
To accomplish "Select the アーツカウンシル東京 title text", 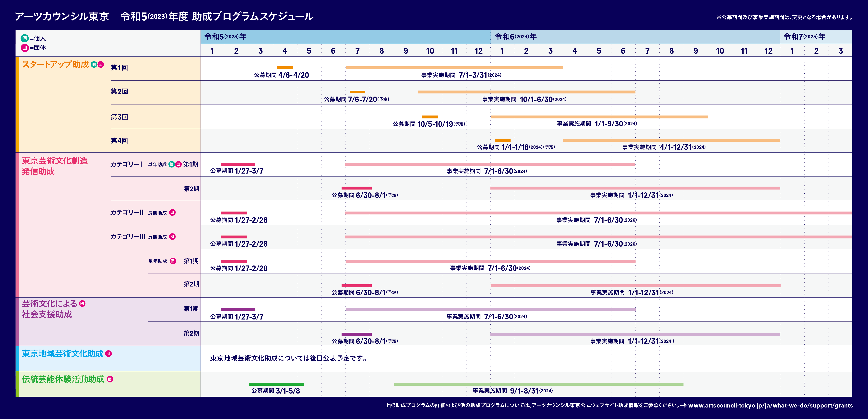I will (62, 16).
